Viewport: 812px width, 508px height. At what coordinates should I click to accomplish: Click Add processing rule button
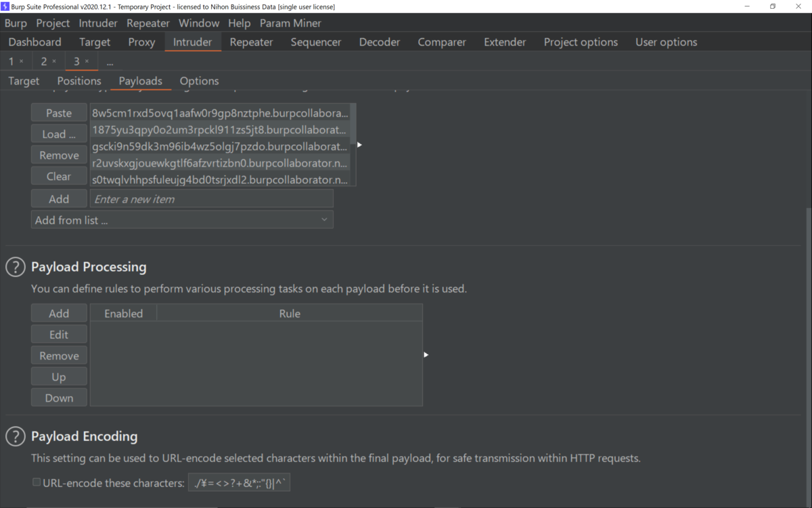(x=59, y=314)
